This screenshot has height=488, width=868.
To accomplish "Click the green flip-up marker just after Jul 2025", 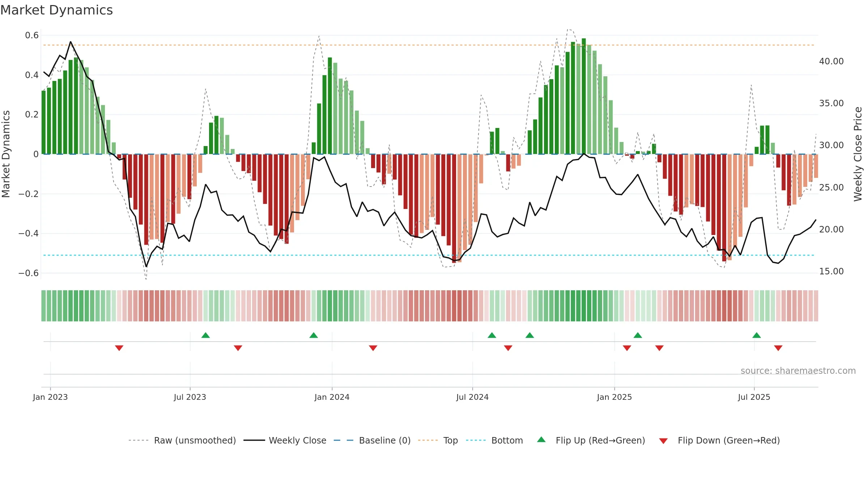I will (x=757, y=335).
